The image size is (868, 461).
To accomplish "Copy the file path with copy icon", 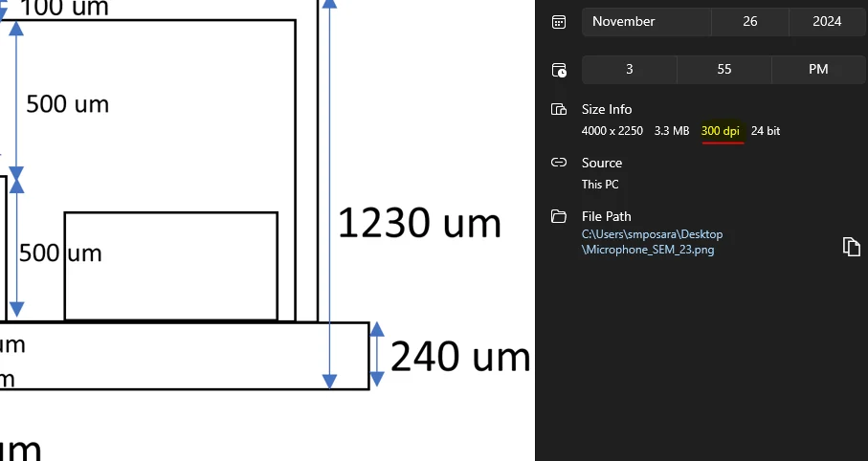I will click(851, 247).
